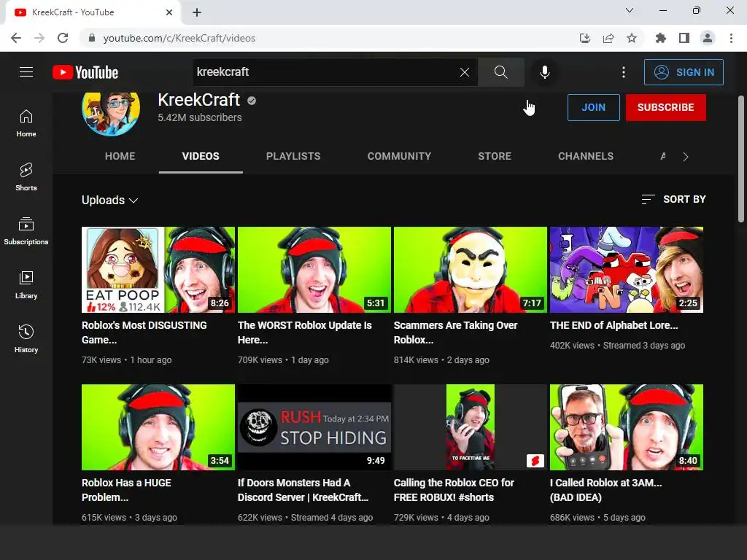Click the 3:54 video thumbnail
Image resolution: width=747 pixels, height=560 pixels.
(x=158, y=427)
